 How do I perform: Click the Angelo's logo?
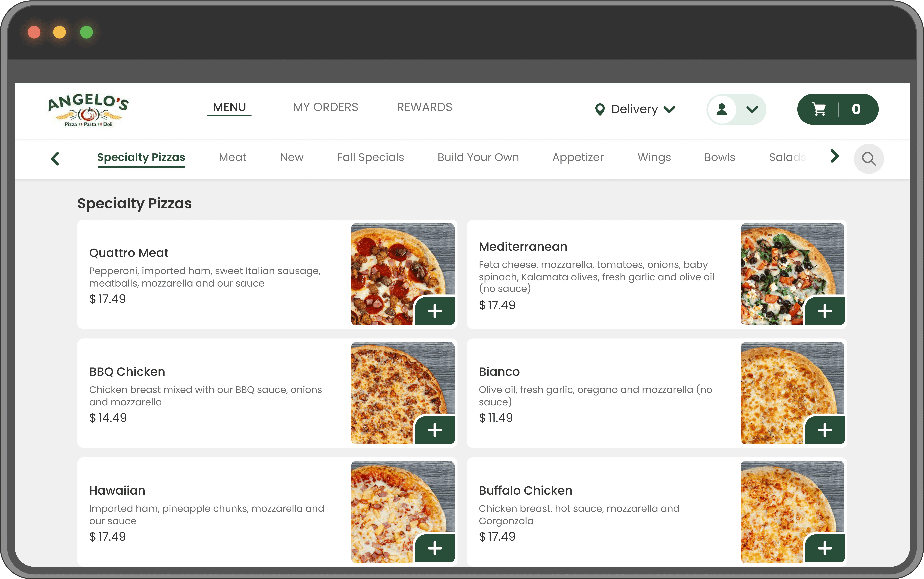tap(88, 110)
